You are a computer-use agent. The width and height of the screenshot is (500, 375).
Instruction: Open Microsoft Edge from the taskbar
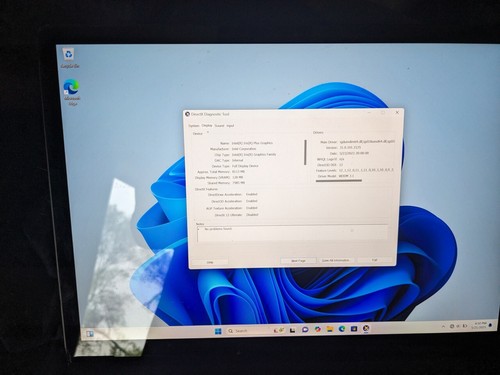[342, 329]
